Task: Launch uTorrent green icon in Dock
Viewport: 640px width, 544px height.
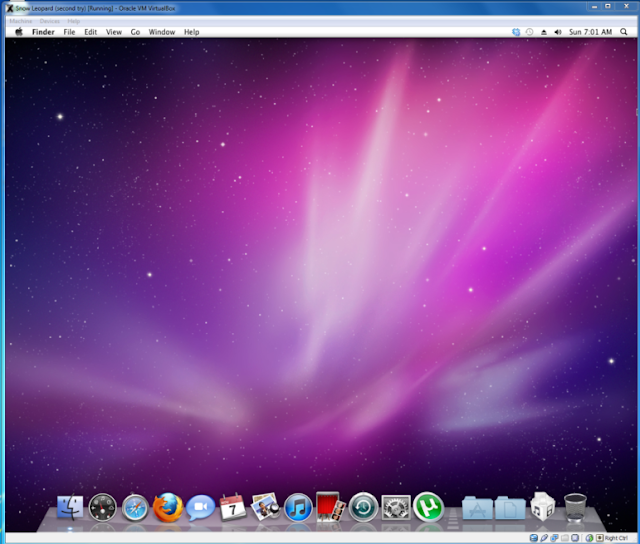Action: click(x=428, y=507)
